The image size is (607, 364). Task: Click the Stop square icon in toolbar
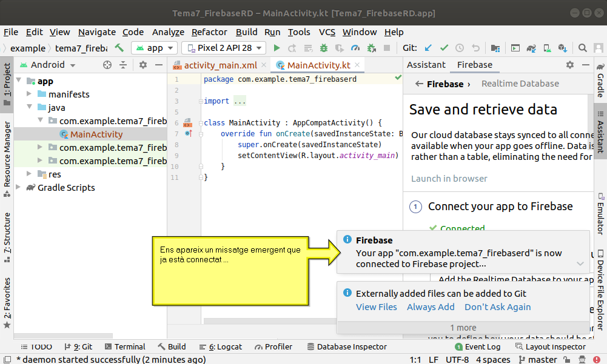coord(386,48)
